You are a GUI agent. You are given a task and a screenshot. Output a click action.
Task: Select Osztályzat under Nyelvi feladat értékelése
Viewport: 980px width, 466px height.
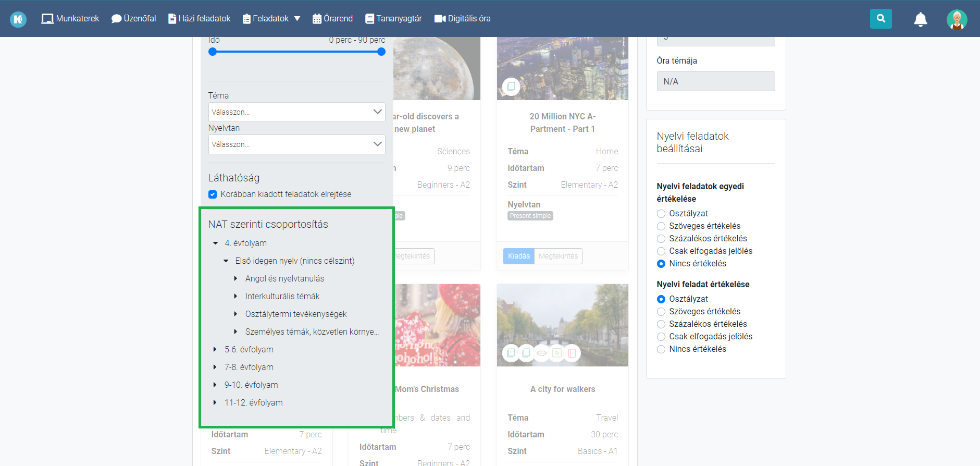tap(661, 299)
